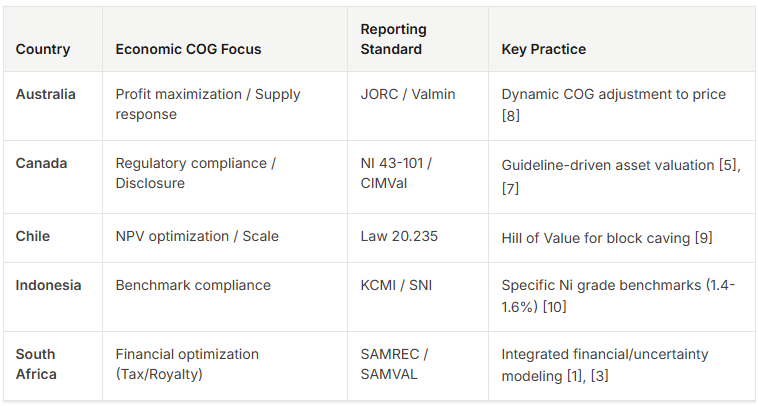Click the Key Practice column header

(x=544, y=49)
